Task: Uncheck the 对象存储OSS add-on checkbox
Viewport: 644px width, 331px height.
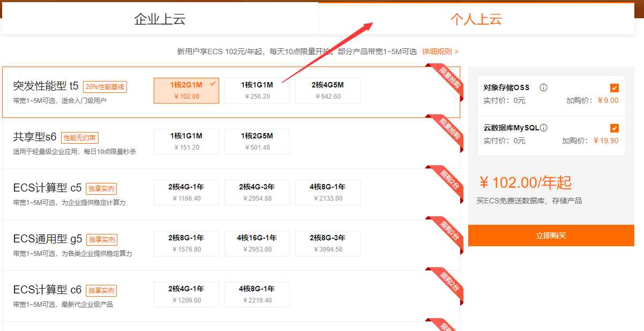Action: coord(614,88)
